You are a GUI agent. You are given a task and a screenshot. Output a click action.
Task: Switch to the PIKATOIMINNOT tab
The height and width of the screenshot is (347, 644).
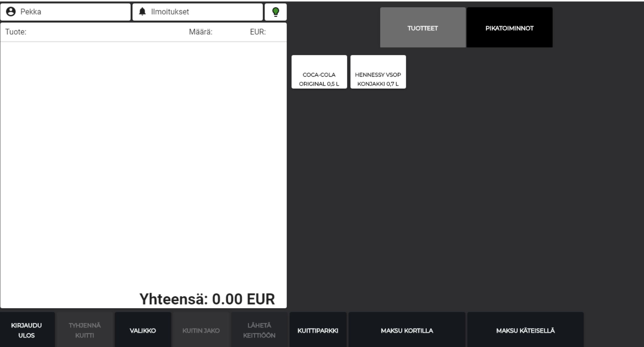pos(509,28)
